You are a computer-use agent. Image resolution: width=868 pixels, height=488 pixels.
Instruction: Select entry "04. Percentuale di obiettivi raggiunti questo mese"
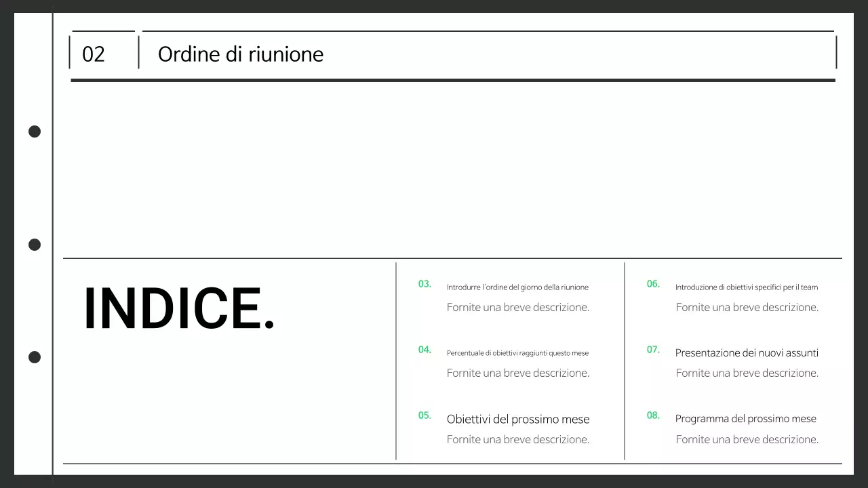click(x=517, y=352)
